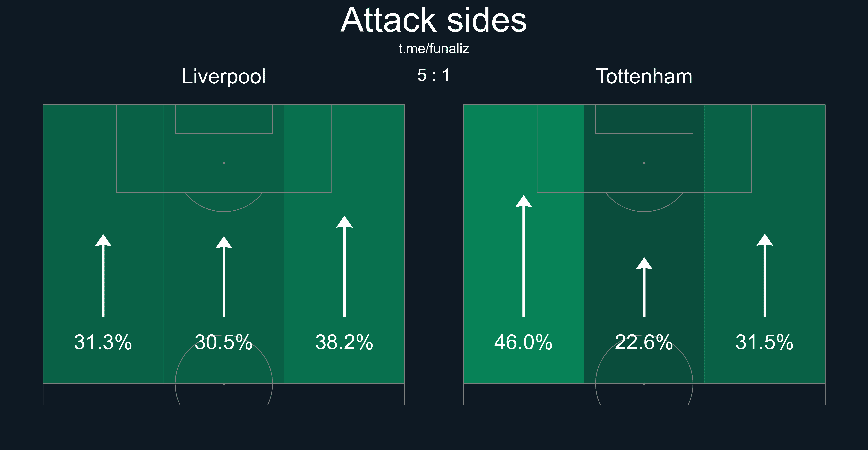Click Tottenham's bright green left zone

(x=524, y=244)
